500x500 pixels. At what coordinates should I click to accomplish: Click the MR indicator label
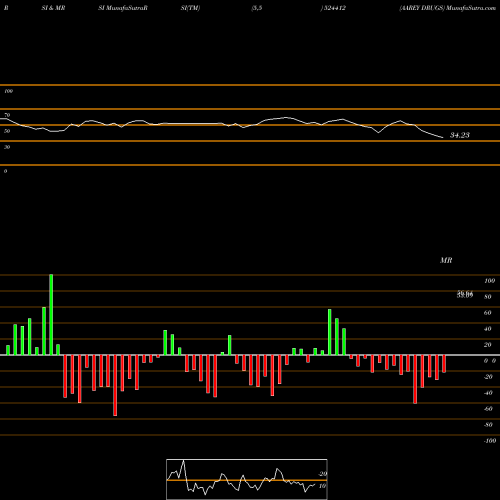[446, 260]
